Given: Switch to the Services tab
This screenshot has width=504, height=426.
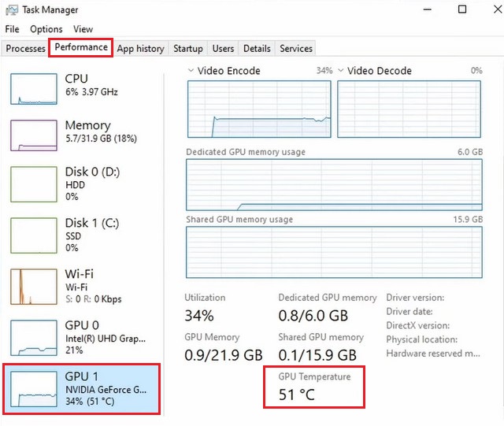Looking at the screenshot, I should [296, 49].
